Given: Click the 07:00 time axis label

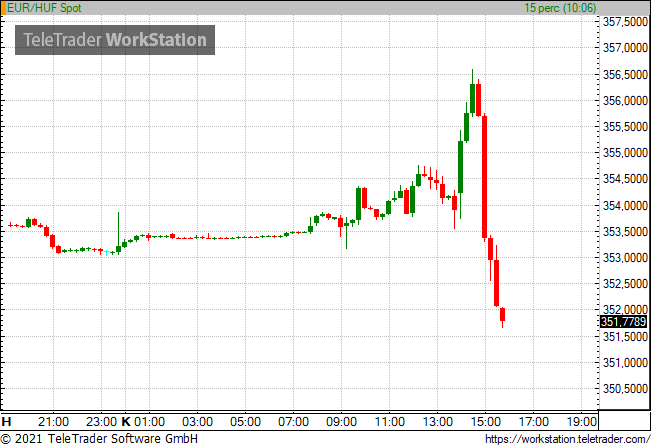Looking at the screenshot, I should click(x=294, y=422).
